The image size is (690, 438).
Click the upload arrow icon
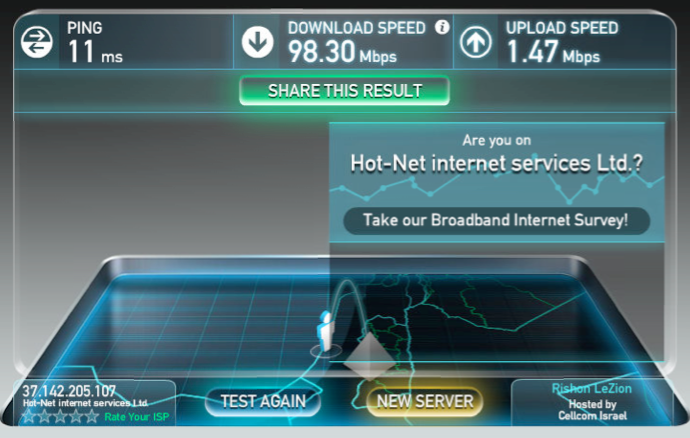point(476,42)
